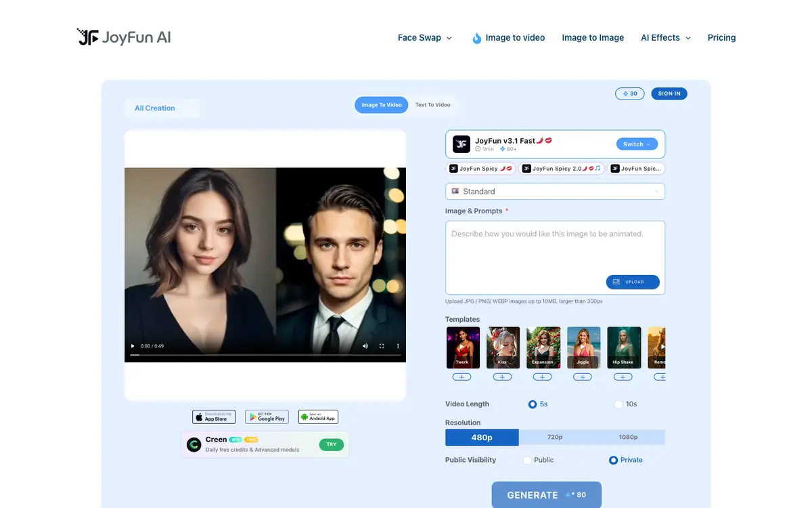Click the UPLOAD image button
812x508 pixels.
coord(633,282)
